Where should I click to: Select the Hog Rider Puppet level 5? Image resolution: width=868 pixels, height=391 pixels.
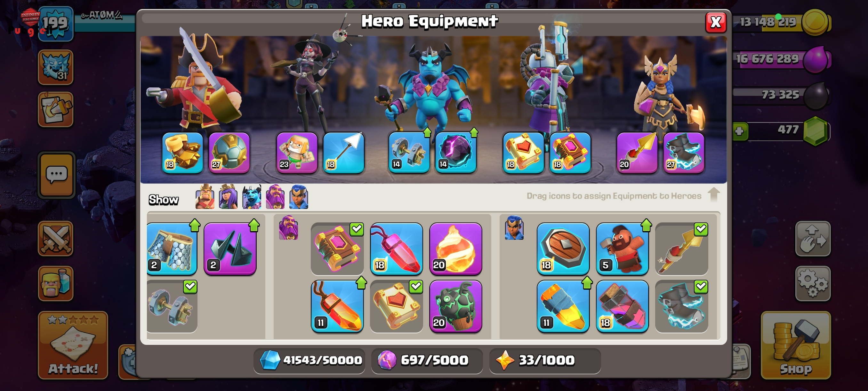(622, 249)
